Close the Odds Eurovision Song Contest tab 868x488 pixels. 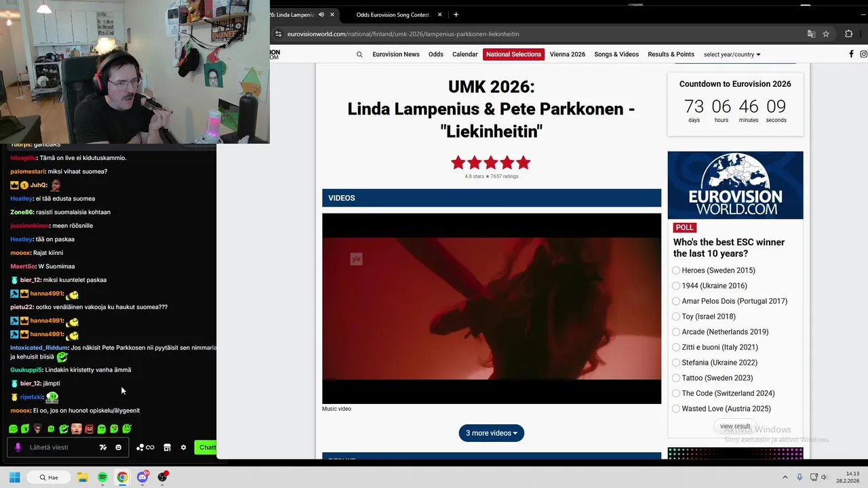point(440,14)
